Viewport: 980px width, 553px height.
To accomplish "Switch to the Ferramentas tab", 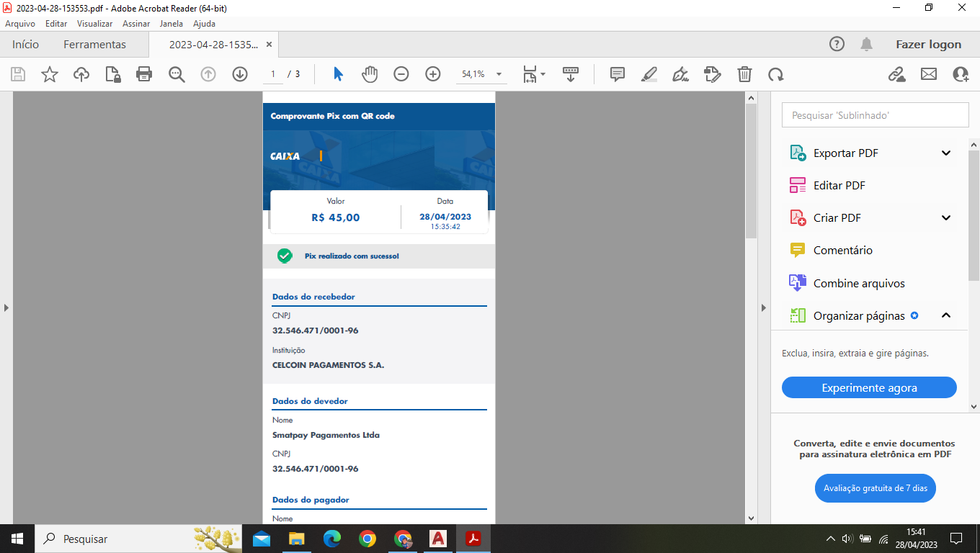I will pos(94,44).
